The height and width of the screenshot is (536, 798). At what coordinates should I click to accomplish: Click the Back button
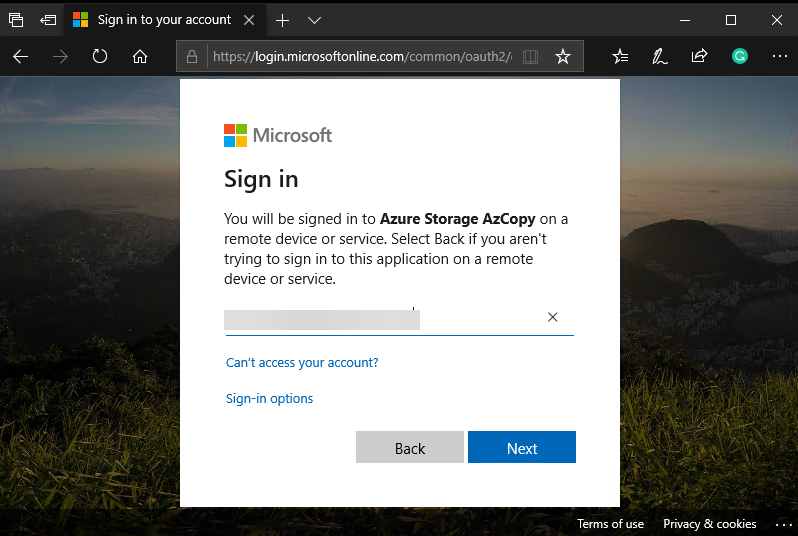coord(410,447)
